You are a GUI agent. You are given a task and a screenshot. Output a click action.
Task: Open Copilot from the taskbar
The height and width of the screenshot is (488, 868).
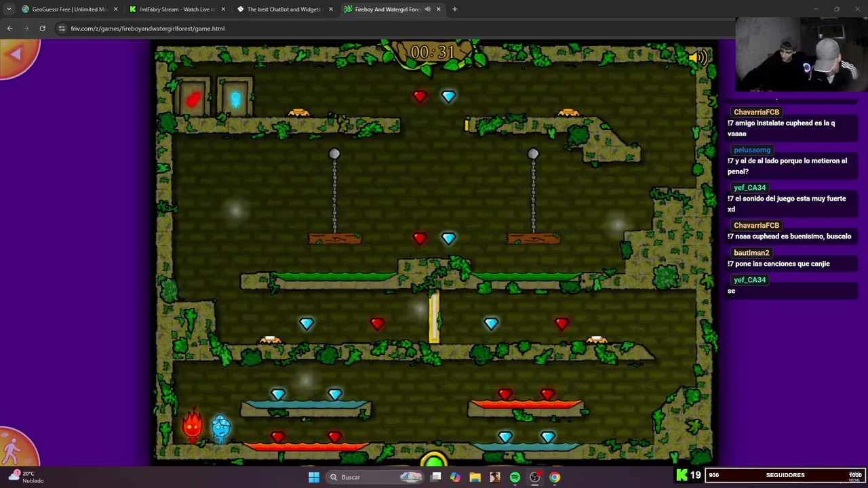[x=455, y=477]
